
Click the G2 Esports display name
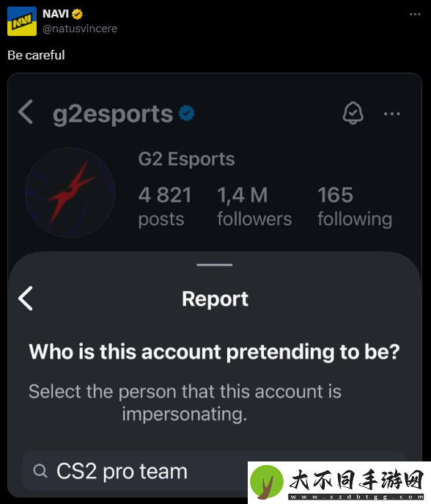point(186,158)
